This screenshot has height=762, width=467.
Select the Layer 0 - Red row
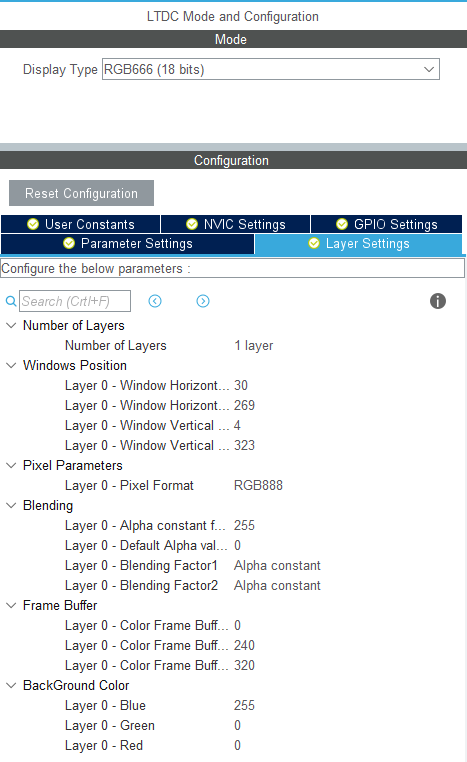(233, 745)
